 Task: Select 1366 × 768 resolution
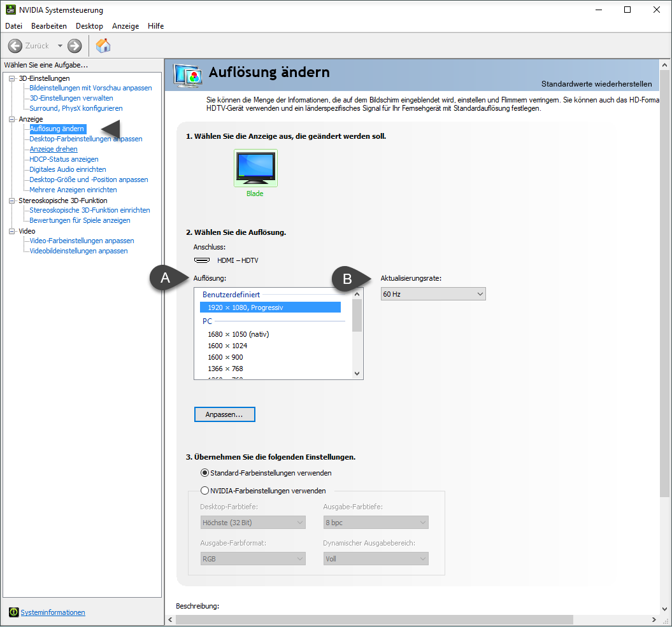(x=225, y=369)
